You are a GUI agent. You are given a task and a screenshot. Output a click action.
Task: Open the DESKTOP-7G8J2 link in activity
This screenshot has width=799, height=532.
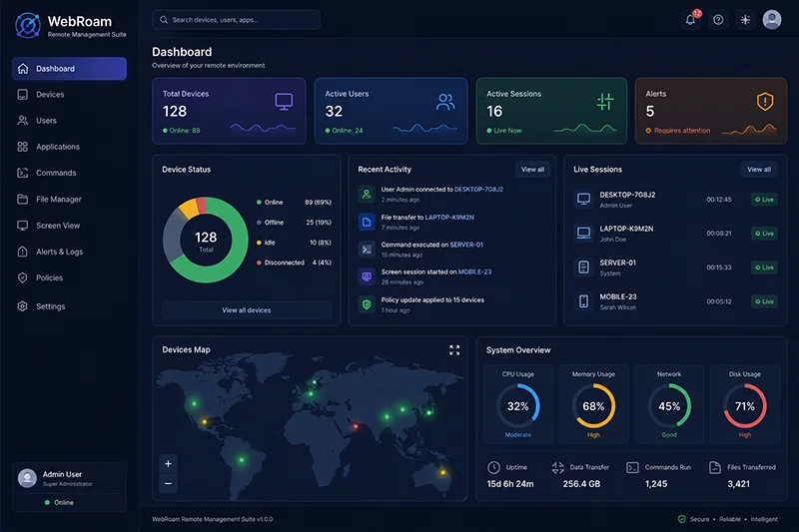coord(478,190)
